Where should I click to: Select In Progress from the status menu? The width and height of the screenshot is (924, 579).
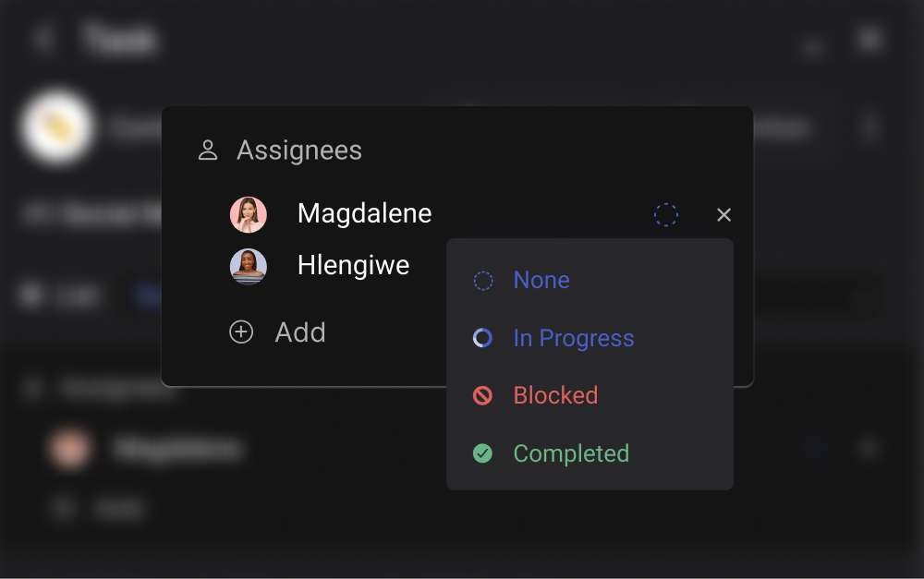pos(573,338)
